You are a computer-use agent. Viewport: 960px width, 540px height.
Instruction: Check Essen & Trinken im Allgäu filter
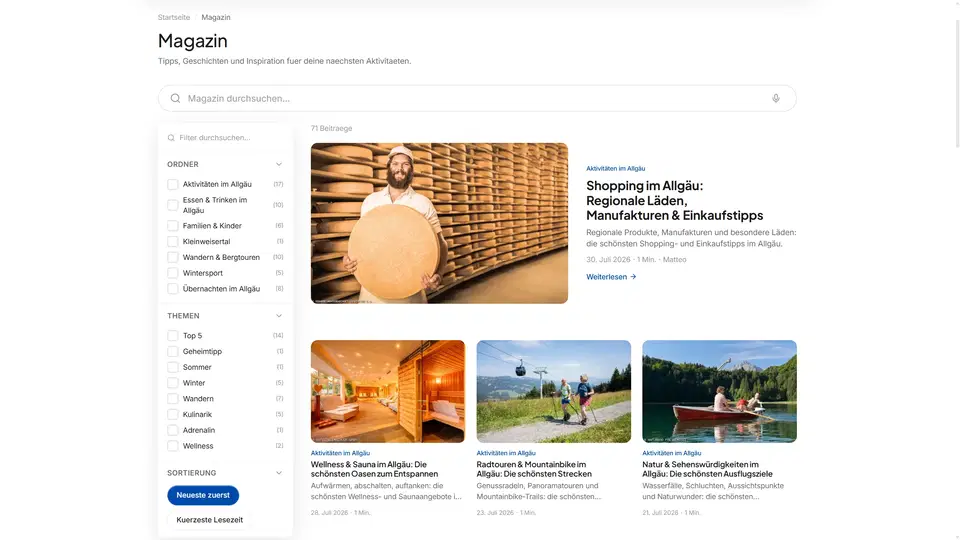pyautogui.click(x=173, y=205)
